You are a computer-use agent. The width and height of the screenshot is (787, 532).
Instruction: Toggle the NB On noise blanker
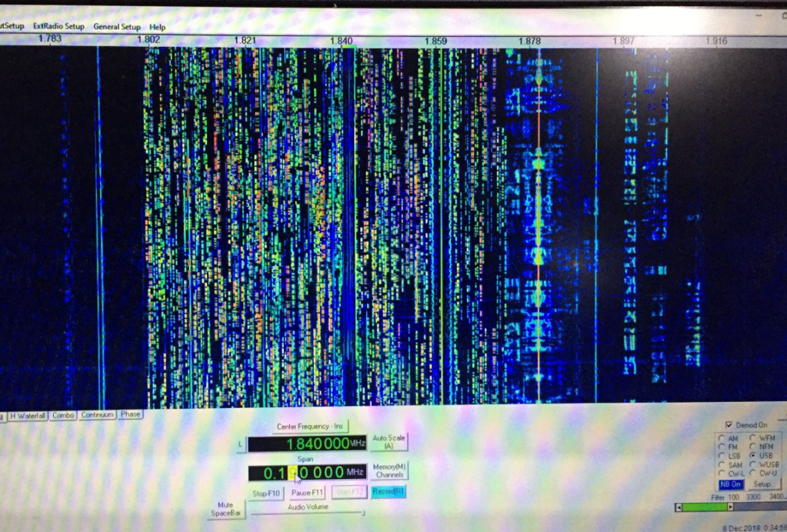point(730,484)
